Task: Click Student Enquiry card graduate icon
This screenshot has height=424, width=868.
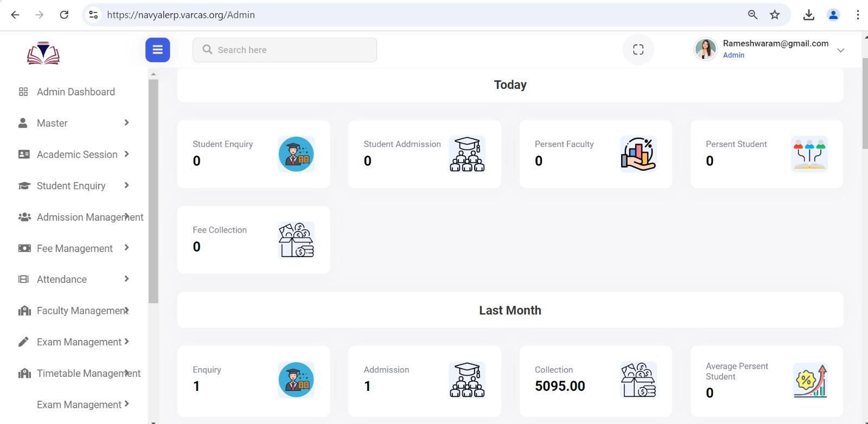Action: click(296, 154)
